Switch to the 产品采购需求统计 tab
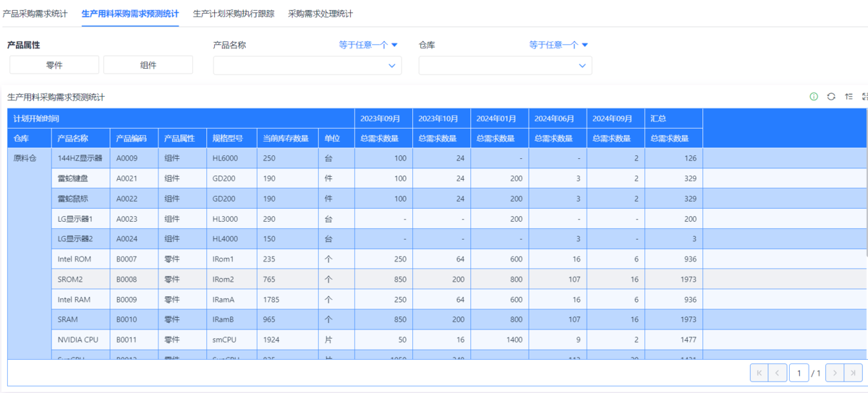The width and height of the screenshot is (868, 393). tap(35, 14)
